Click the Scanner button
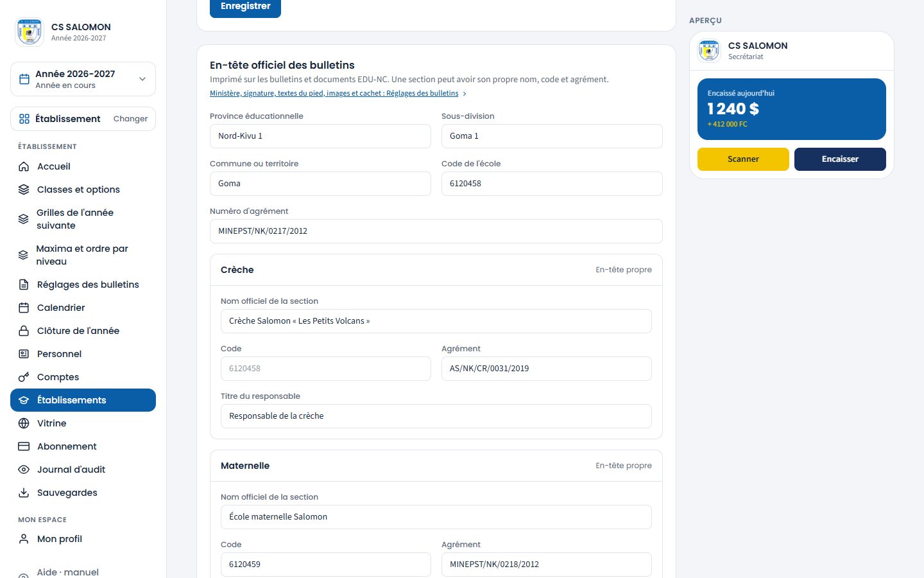924x578 pixels. 743,159
